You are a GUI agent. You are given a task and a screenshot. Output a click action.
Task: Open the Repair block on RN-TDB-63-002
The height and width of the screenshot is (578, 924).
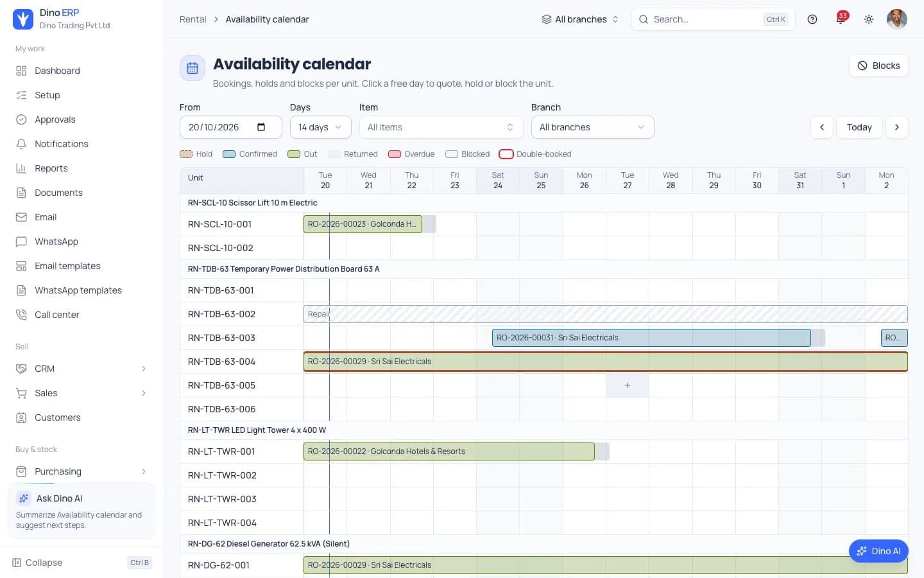point(606,314)
